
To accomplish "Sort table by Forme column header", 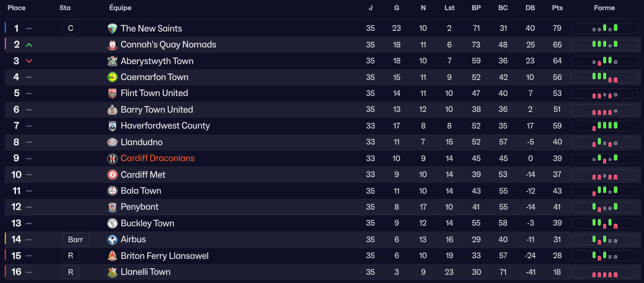I will pyautogui.click(x=604, y=8).
